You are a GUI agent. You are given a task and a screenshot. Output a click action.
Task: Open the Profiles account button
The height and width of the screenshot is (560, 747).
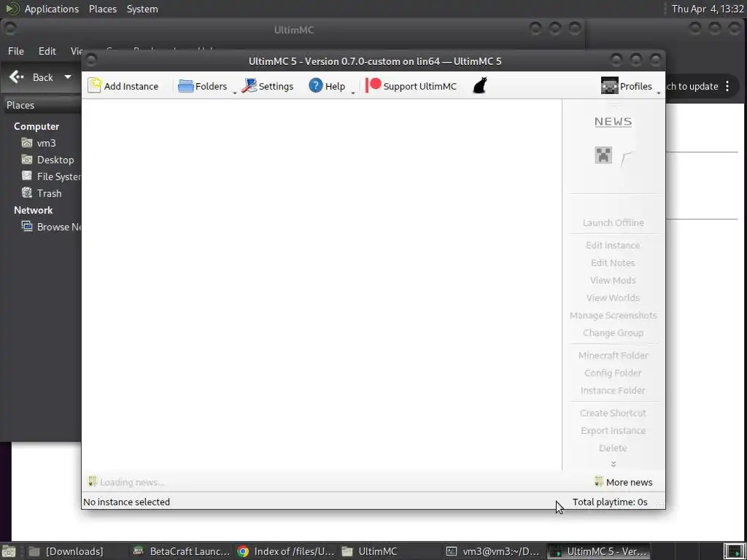coord(626,86)
